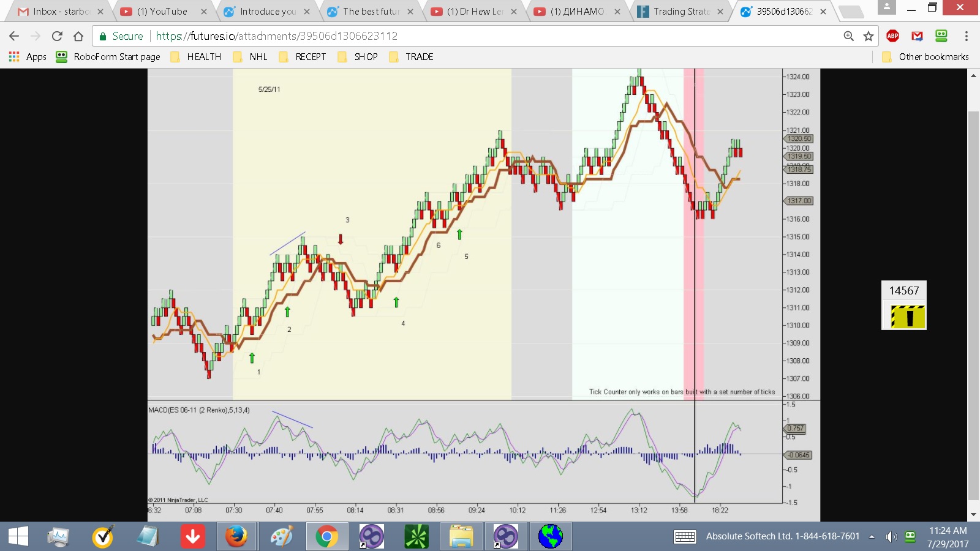This screenshot has height=551, width=980.
Task: Expand Other bookmarks folder
Action: pos(925,57)
